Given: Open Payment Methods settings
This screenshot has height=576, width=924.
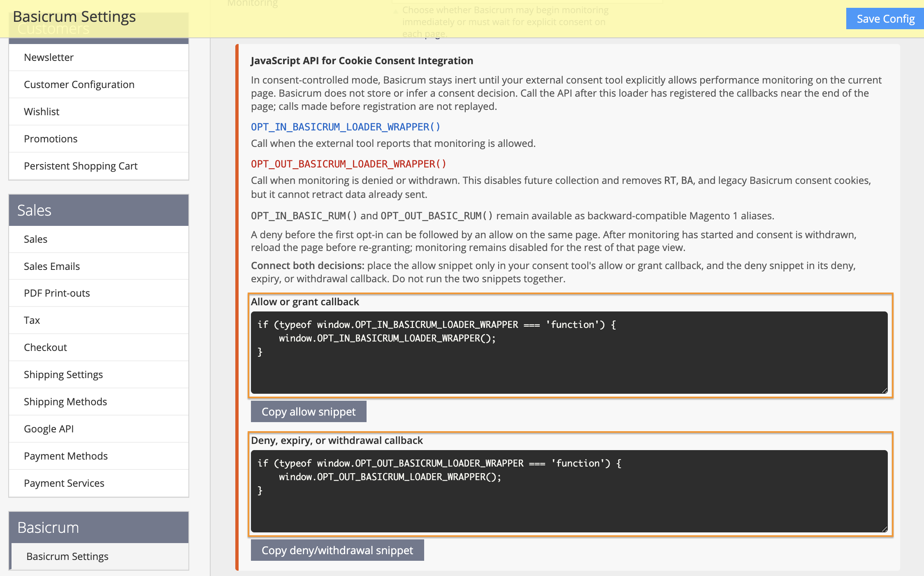Looking at the screenshot, I should tap(99, 456).
